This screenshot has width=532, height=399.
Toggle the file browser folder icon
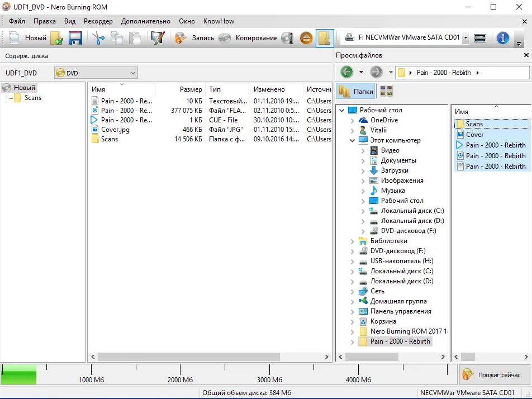tap(325, 37)
